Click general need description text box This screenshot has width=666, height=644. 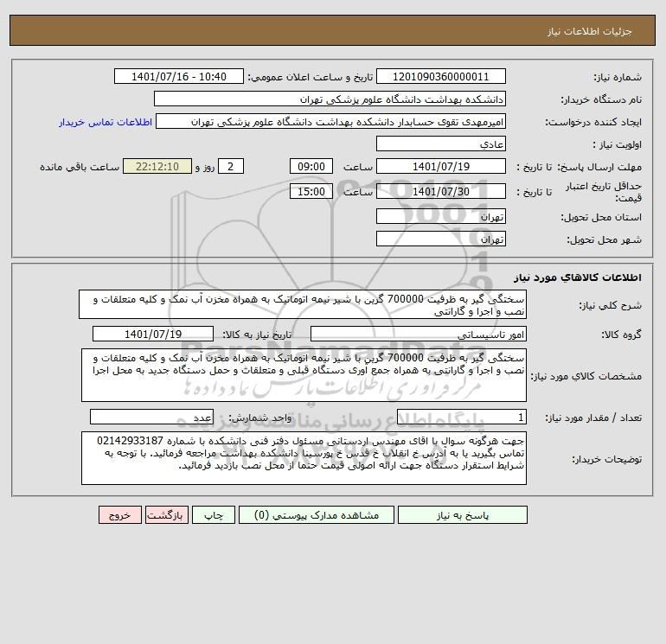[303, 304]
